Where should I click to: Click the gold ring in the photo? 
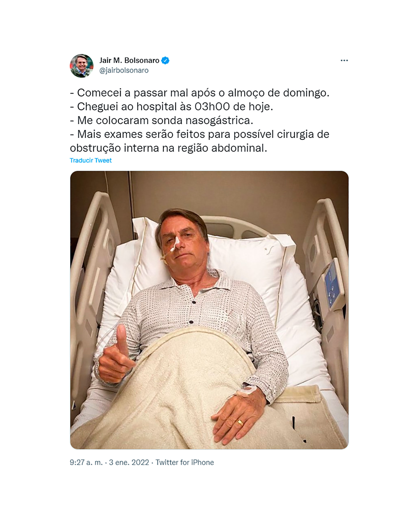coord(240,423)
